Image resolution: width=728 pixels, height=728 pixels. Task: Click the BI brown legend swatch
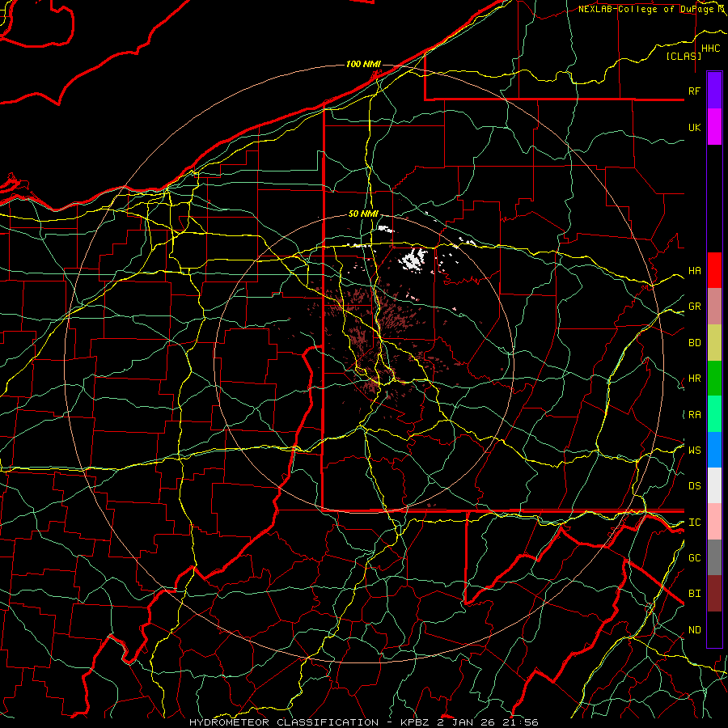pos(714,594)
